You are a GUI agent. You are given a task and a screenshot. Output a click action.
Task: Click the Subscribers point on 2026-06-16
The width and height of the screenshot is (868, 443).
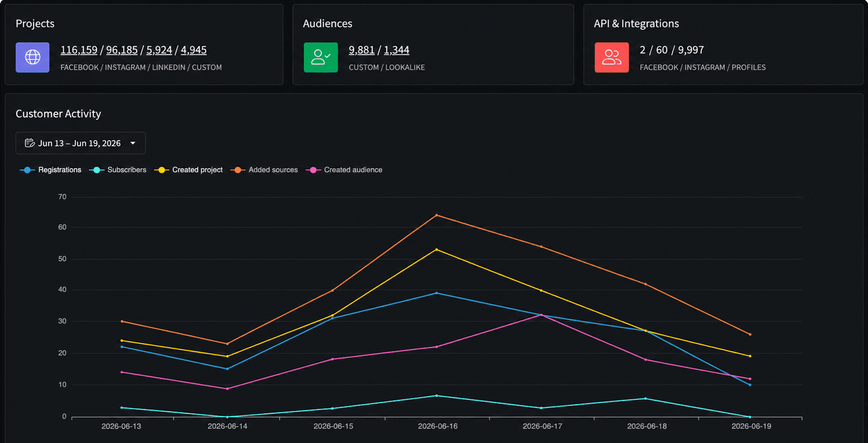[436, 396]
